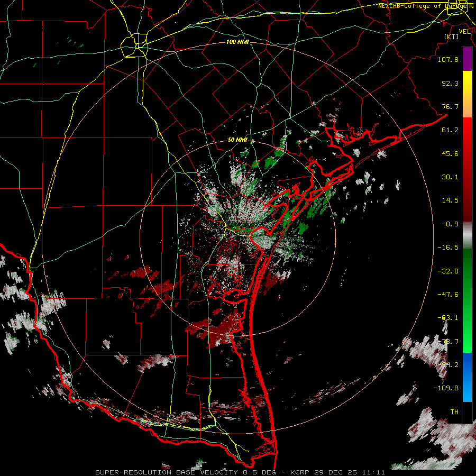Click the yellow highway loop around the city
The height and width of the screenshot is (476, 476).
click(134, 45)
